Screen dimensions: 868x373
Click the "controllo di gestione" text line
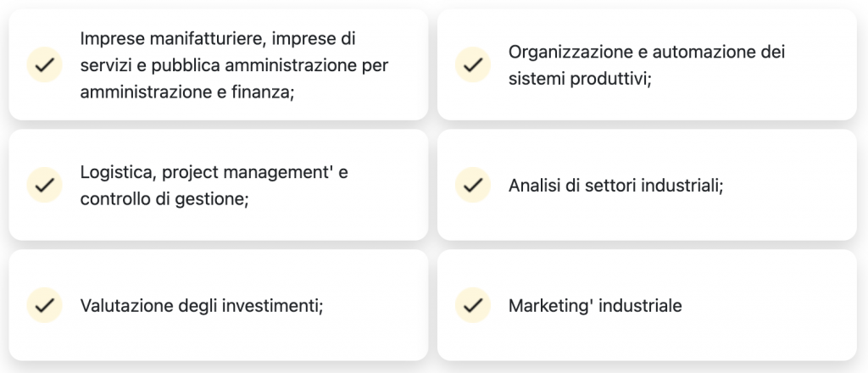164,198
